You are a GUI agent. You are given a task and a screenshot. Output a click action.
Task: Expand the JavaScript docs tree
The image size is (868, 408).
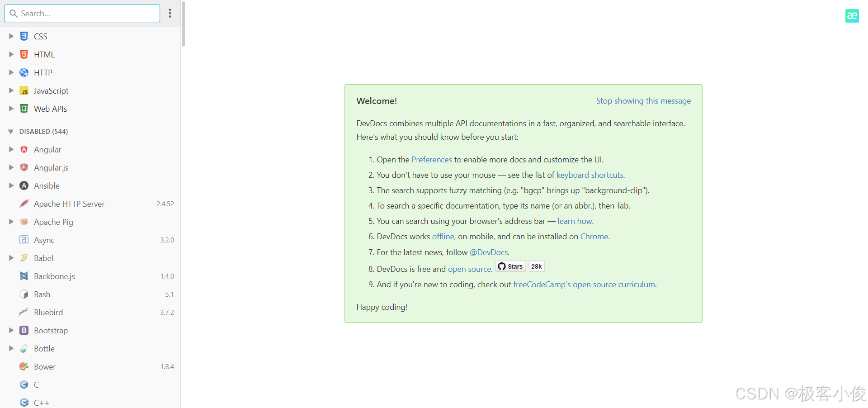[x=11, y=90]
